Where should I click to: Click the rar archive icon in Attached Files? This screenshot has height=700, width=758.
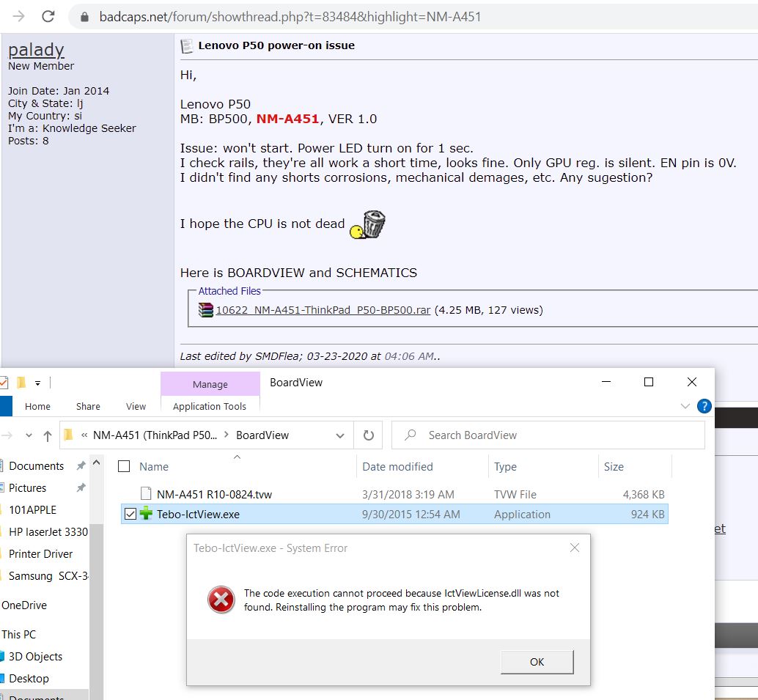(205, 310)
